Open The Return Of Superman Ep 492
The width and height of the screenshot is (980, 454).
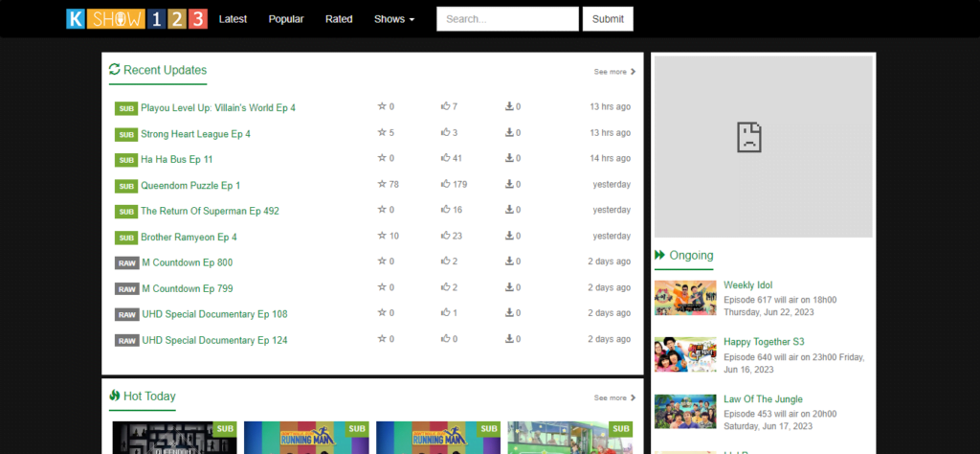[x=210, y=211]
